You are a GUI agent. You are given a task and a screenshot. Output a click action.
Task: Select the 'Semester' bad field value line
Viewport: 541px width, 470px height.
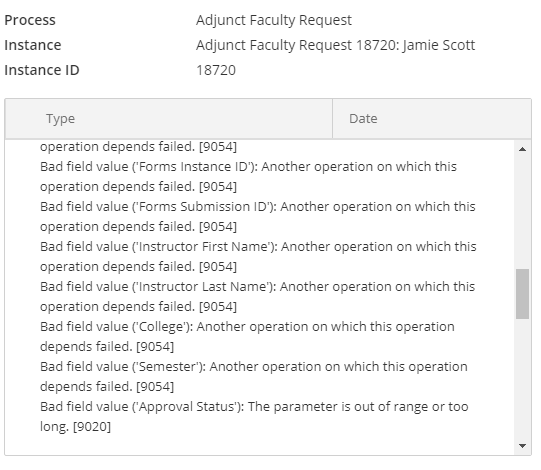254,377
